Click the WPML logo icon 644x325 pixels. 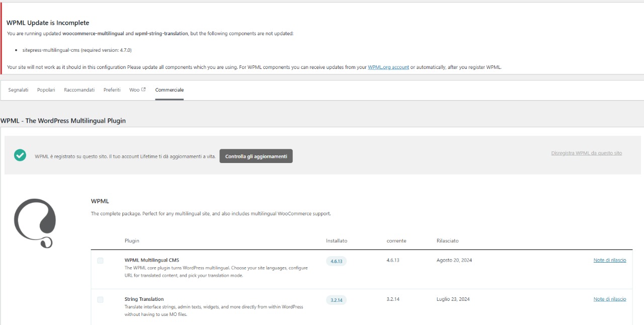point(35,223)
